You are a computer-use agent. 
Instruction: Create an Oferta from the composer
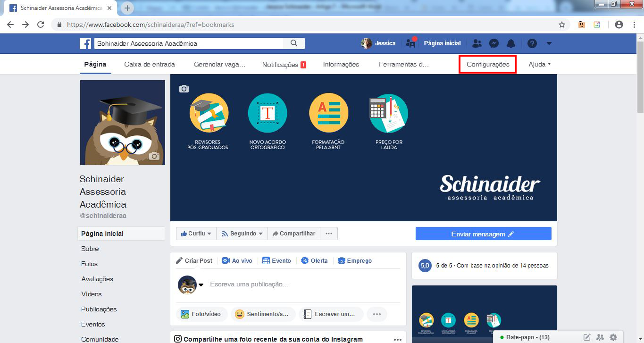tap(314, 260)
